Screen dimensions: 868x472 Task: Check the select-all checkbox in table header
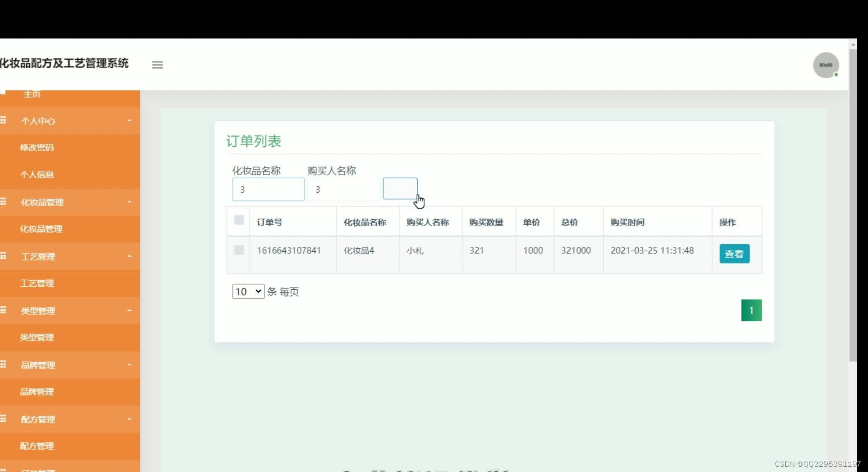239,220
